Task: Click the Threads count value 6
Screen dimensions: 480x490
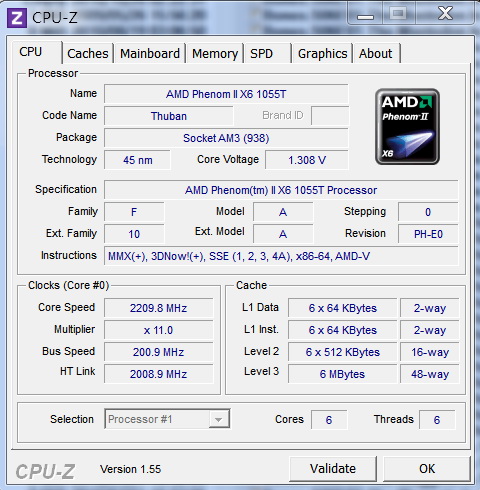Action: point(437,420)
